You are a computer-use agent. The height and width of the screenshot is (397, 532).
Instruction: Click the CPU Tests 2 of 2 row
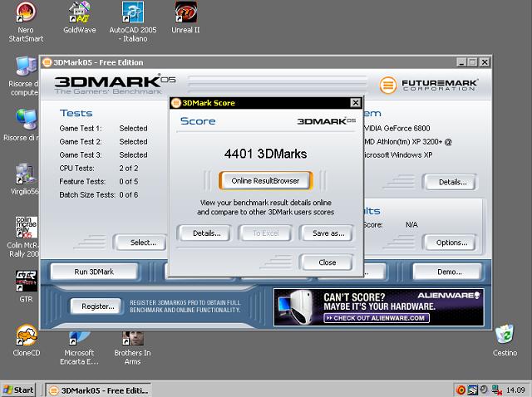pos(99,168)
